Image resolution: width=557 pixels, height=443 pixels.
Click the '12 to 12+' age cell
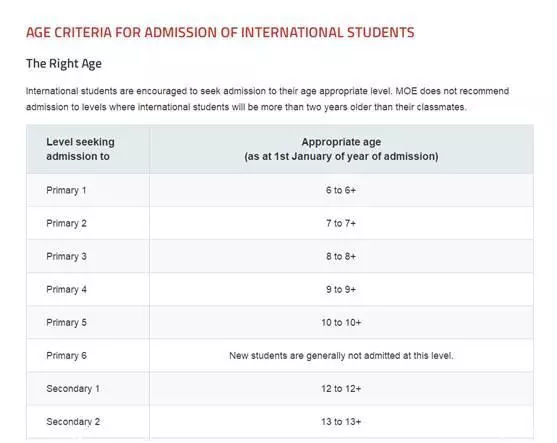[341, 389]
